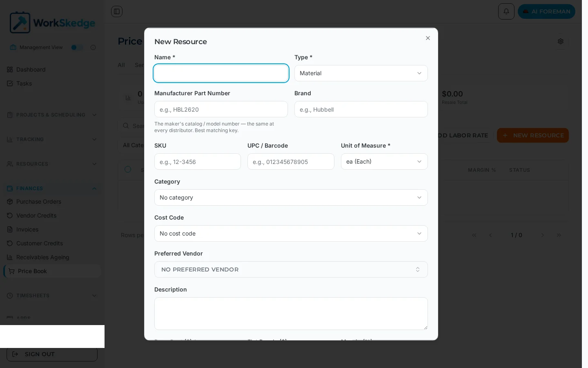Open the notifications bell
The width and height of the screenshot is (588, 368).
[x=506, y=11]
